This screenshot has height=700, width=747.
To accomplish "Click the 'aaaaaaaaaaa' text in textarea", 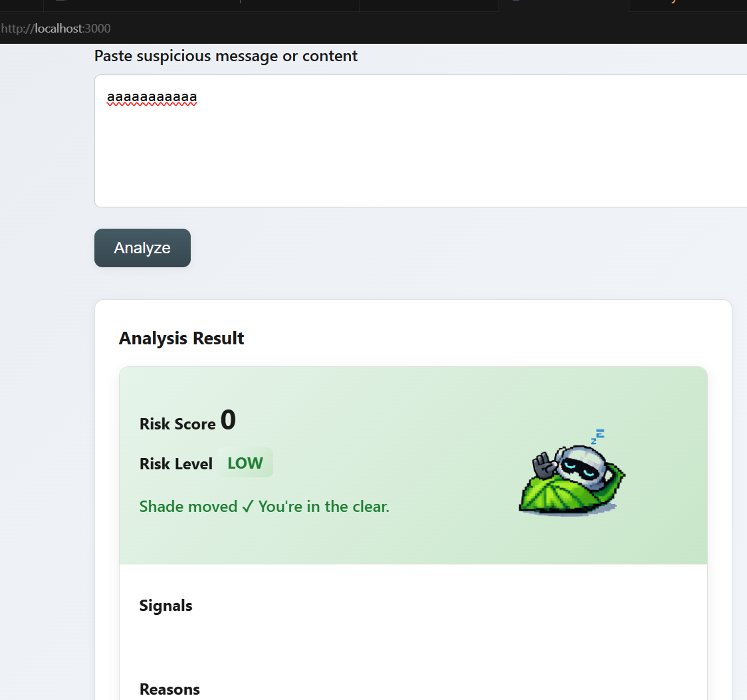I will pos(152,97).
